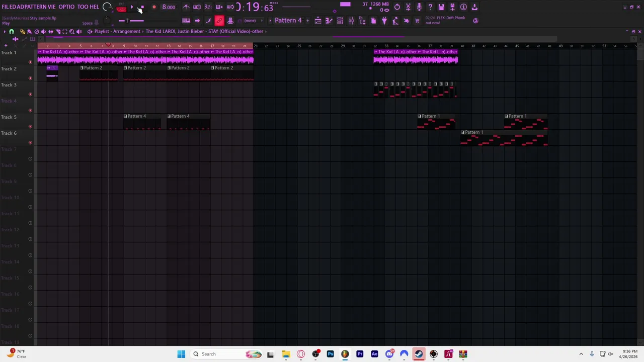Toggle the playlist snap magnet icon
Screen dimensions: 644x362
pos(12,31)
